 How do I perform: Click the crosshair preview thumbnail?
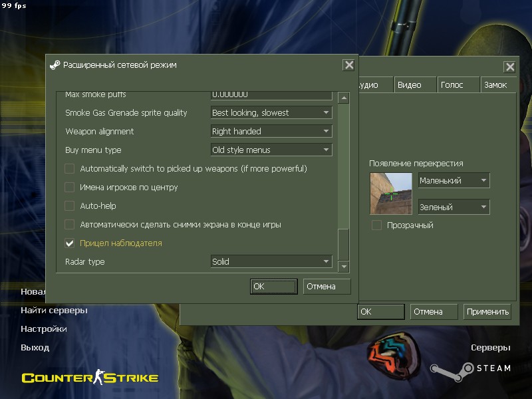[x=391, y=194]
